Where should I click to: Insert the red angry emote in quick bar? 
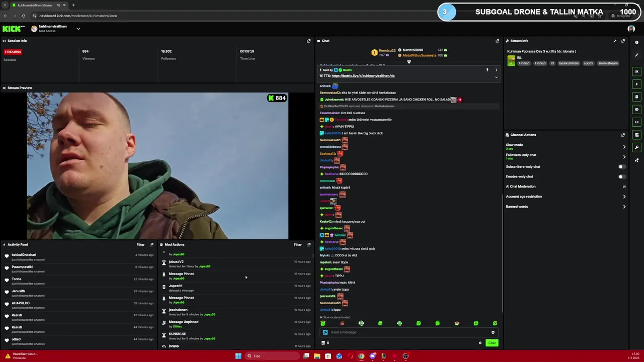click(342, 323)
